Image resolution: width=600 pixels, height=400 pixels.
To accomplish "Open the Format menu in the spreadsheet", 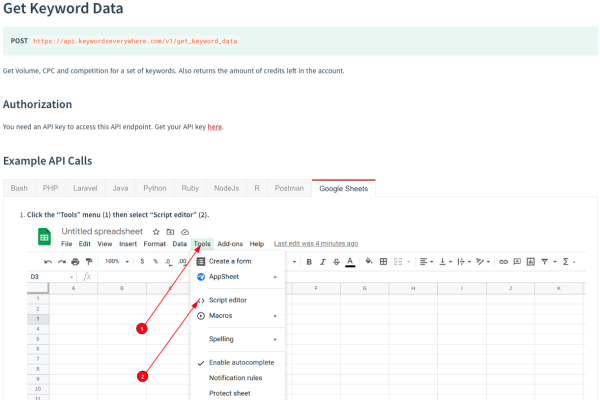I will (155, 244).
